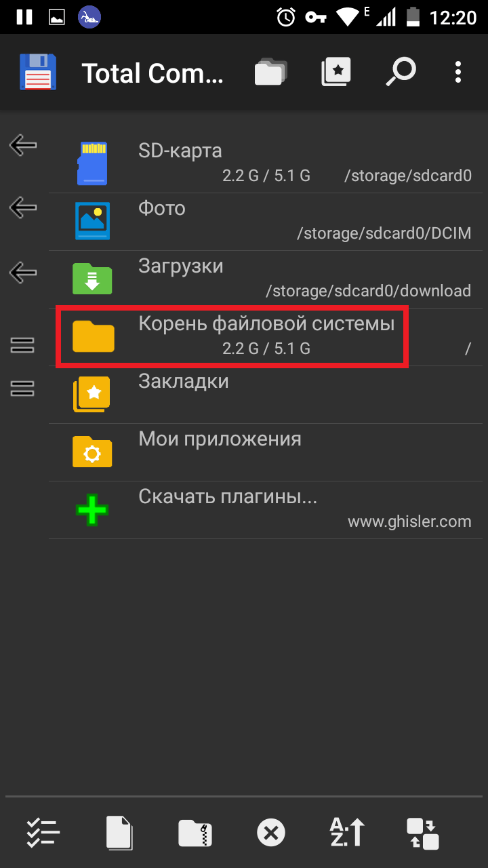Tap the magnifier search icon
The height and width of the screenshot is (868, 488).
pos(401,72)
